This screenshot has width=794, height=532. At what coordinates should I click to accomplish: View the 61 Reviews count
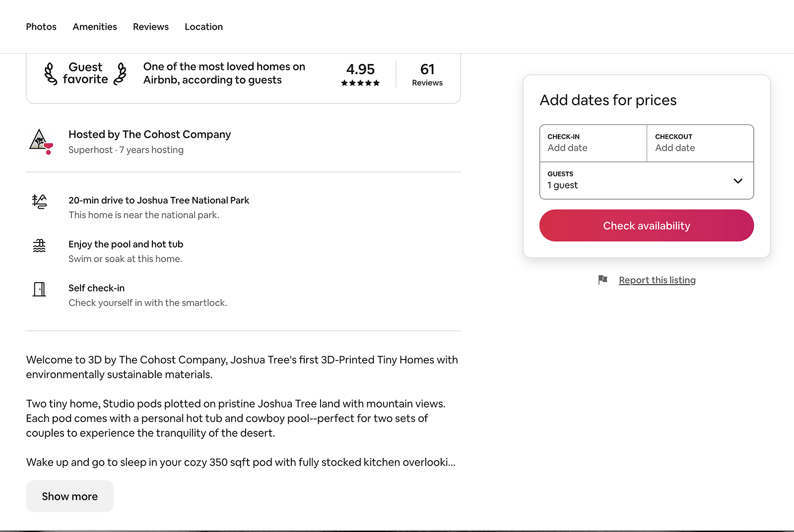[427, 74]
